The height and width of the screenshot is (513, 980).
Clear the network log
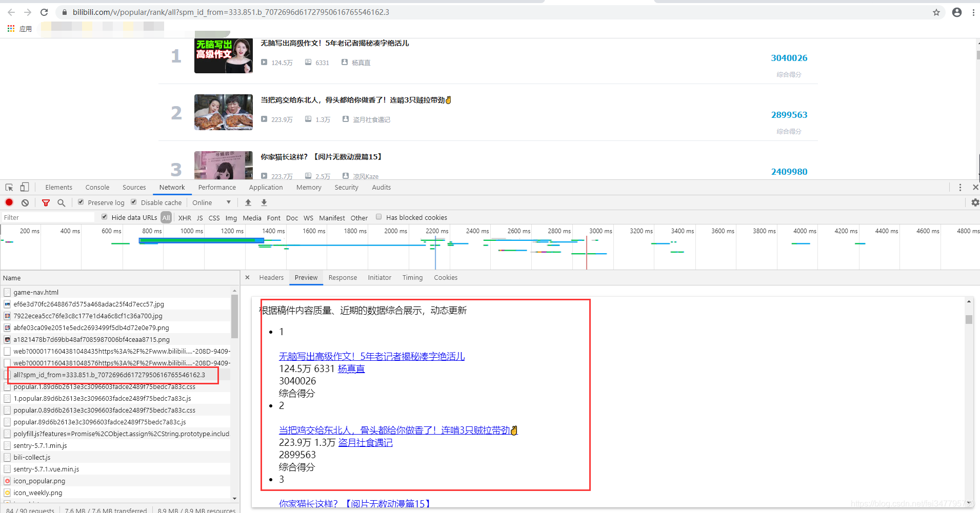(x=25, y=202)
